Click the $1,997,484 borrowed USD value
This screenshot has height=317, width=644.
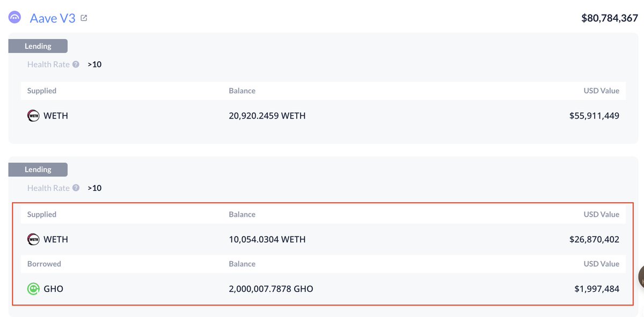(597, 289)
